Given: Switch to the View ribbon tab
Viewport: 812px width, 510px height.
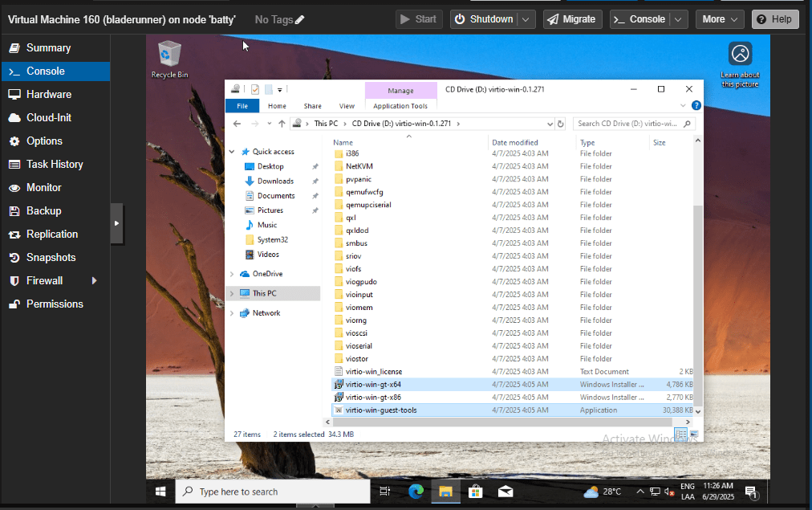Looking at the screenshot, I should click(347, 106).
